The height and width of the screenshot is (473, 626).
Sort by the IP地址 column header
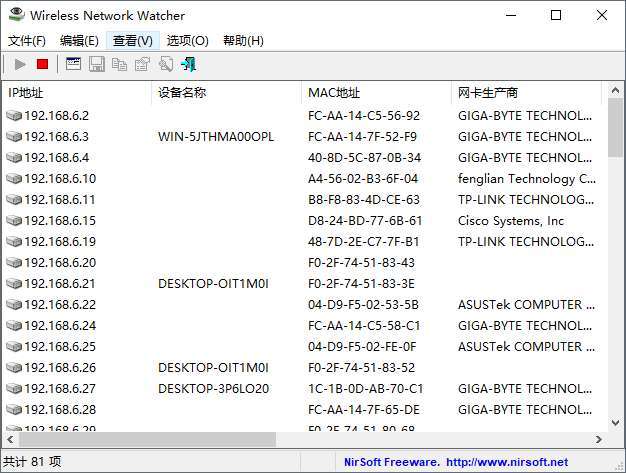(77, 93)
